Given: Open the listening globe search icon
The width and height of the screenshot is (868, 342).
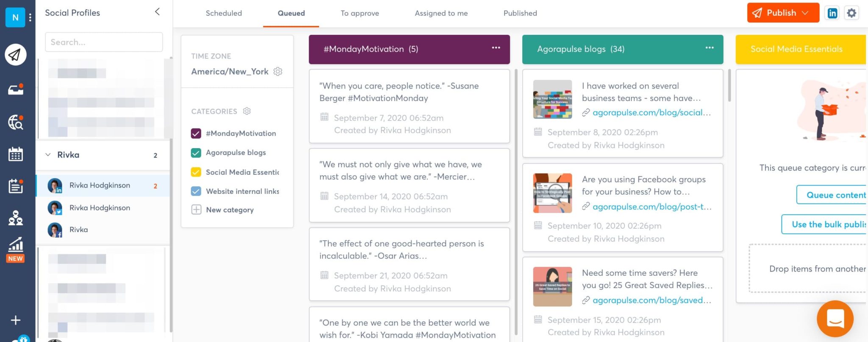Looking at the screenshot, I should click(16, 123).
